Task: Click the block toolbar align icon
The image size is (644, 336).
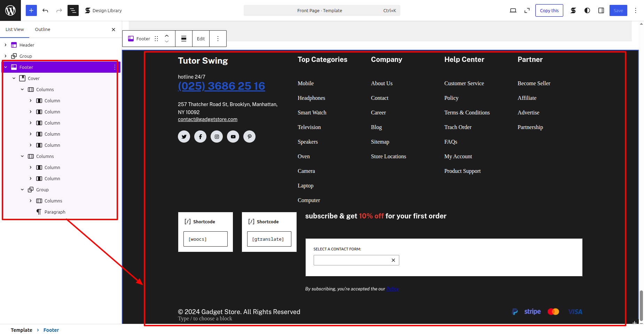Action: 184,39
